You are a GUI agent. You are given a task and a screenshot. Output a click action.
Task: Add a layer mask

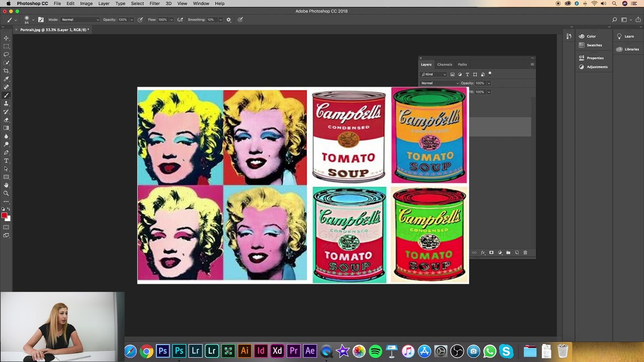point(492,252)
